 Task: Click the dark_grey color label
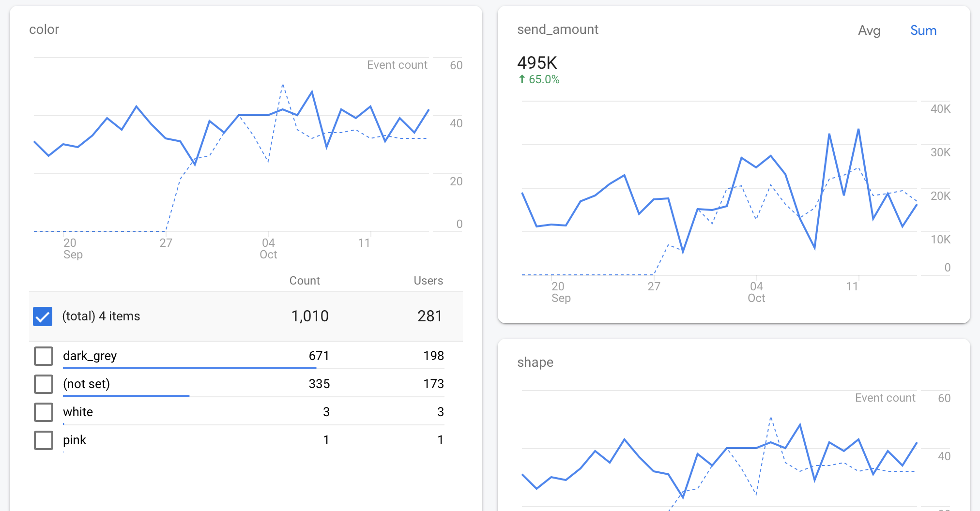pos(90,356)
